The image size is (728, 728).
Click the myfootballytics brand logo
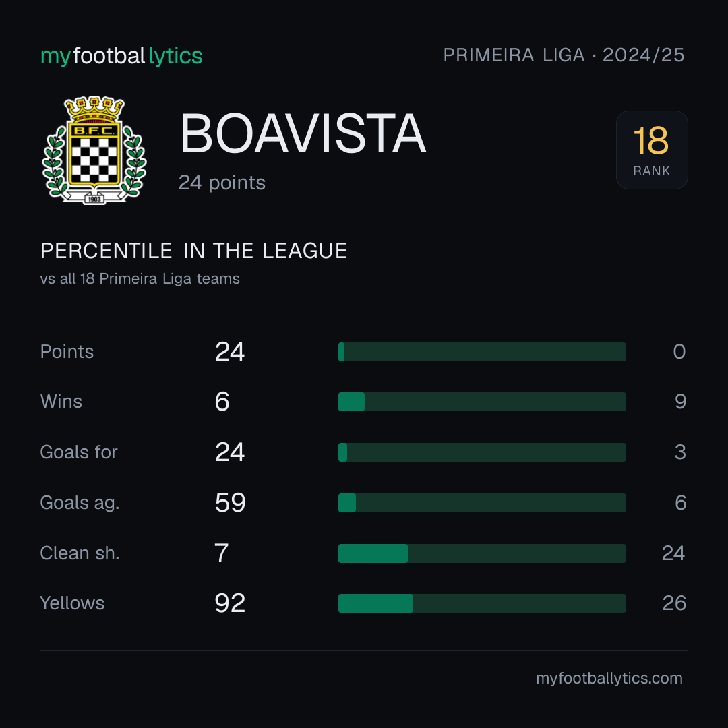click(x=121, y=56)
